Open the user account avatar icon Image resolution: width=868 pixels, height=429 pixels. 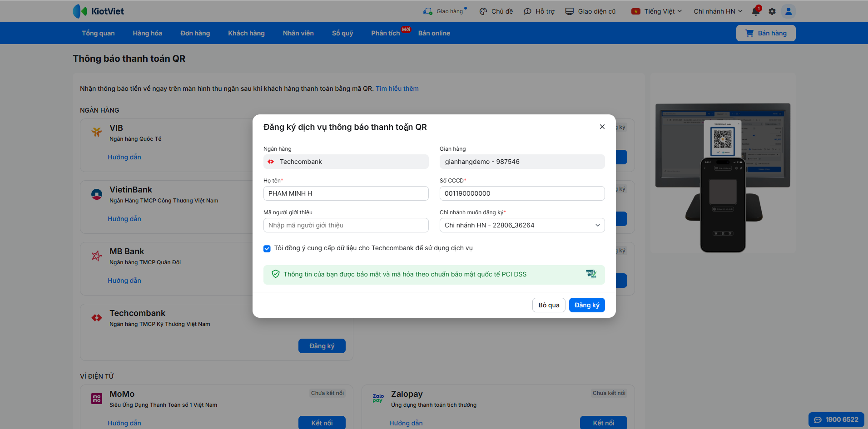[789, 11]
